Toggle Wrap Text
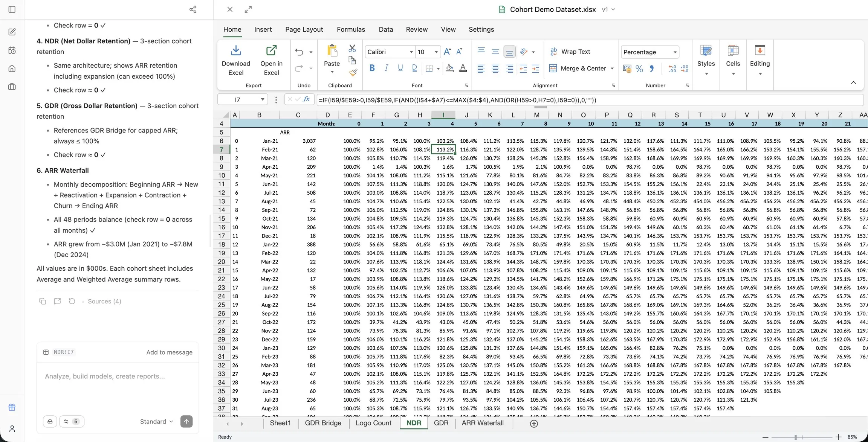This screenshot has height=442, width=868. click(x=570, y=52)
